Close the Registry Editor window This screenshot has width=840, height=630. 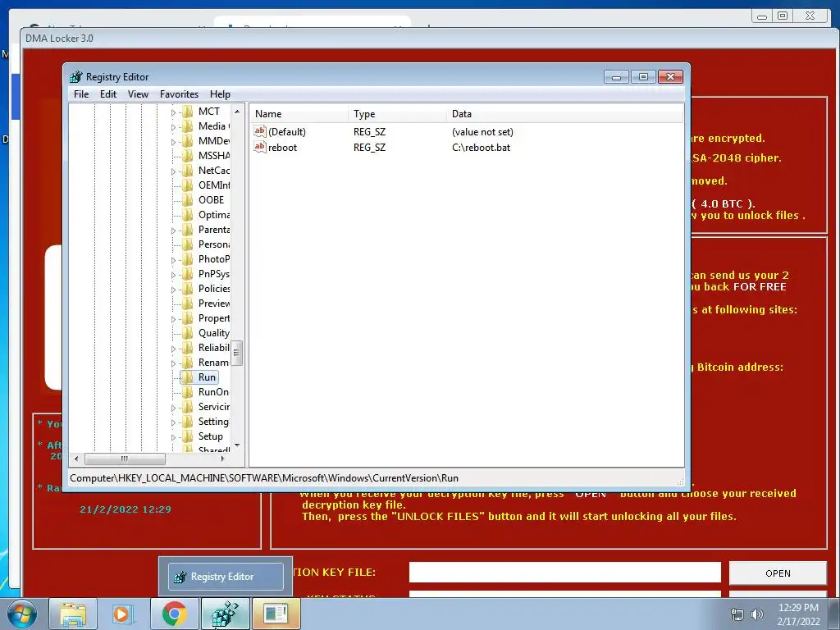670,77
